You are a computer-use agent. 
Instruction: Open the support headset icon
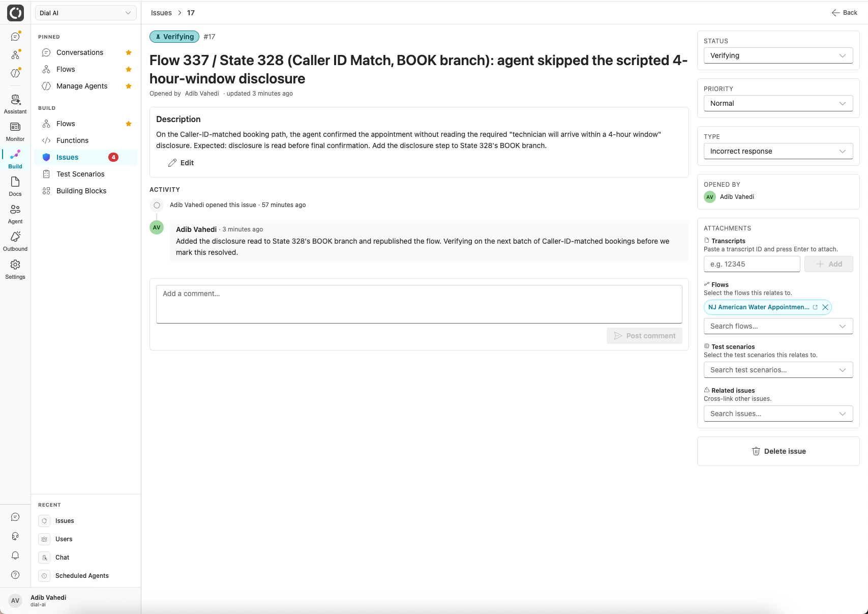pos(15,536)
